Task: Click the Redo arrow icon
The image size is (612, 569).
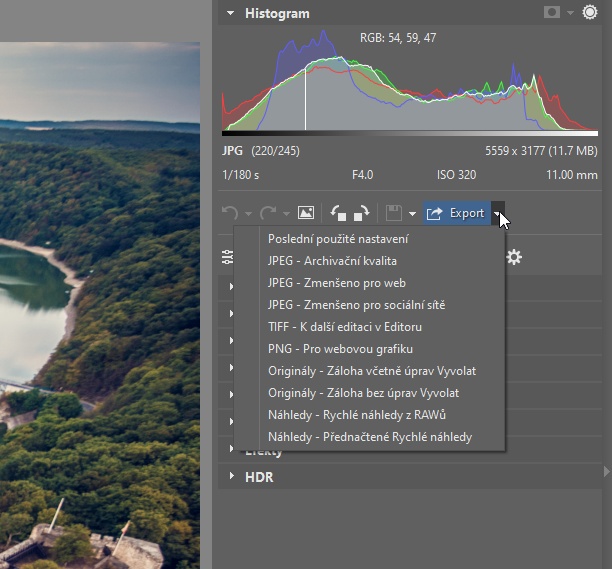Action: pos(268,213)
